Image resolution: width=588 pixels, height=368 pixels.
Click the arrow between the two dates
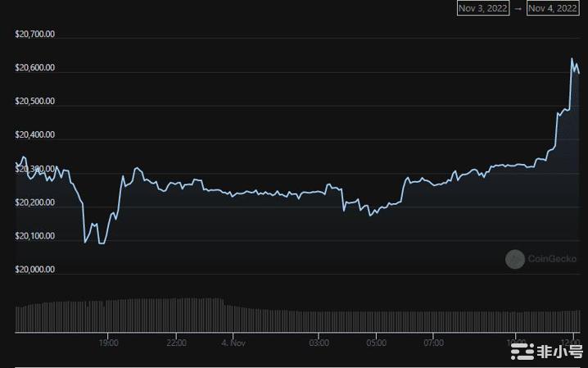[518, 8]
